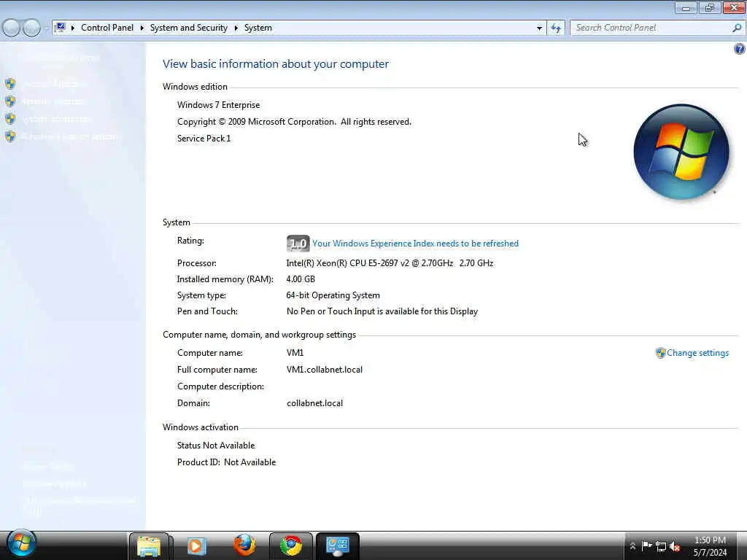Image resolution: width=747 pixels, height=560 pixels.
Task: Launch Firefox from the taskbar
Action: pyautogui.click(x=244, y=545)
